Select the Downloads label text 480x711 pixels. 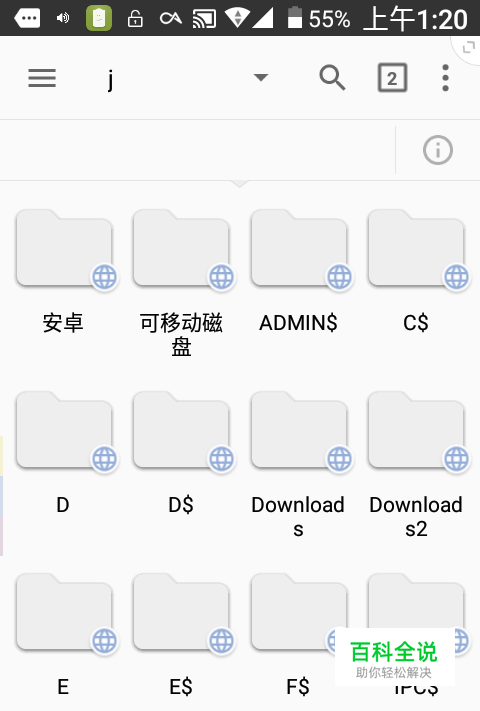coord(298,516)
